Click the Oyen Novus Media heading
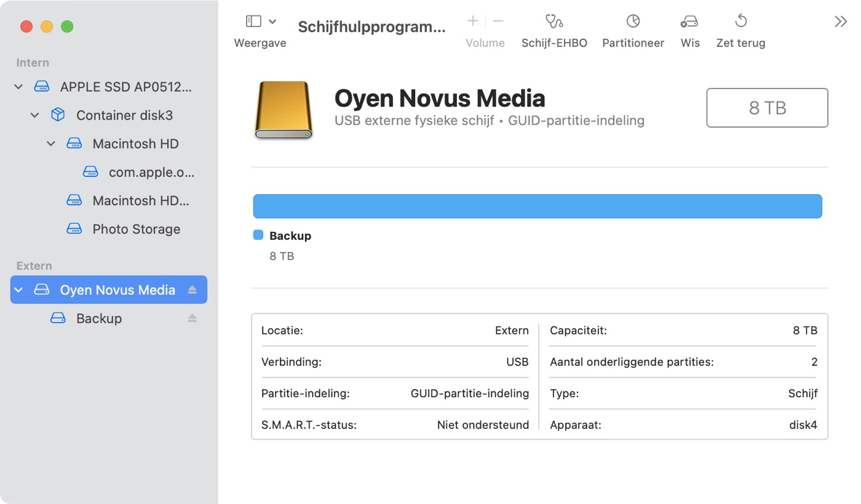This screenshot has width=861, height=504. coord(440,98)
